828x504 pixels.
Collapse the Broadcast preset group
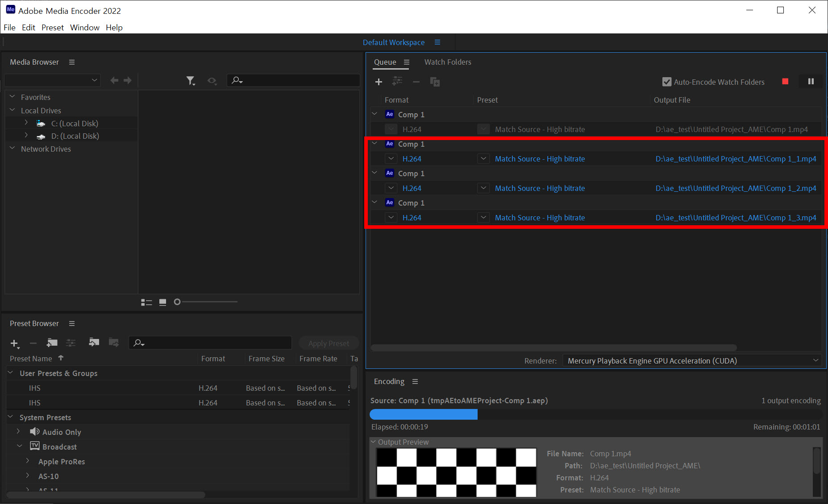point(19,446)
